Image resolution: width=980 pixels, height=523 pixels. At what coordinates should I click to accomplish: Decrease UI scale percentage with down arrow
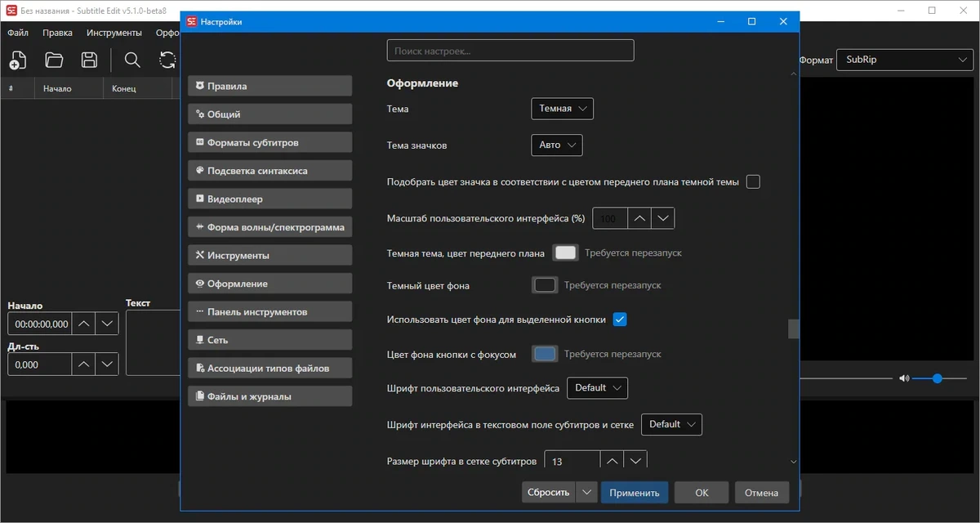[663, 218]
